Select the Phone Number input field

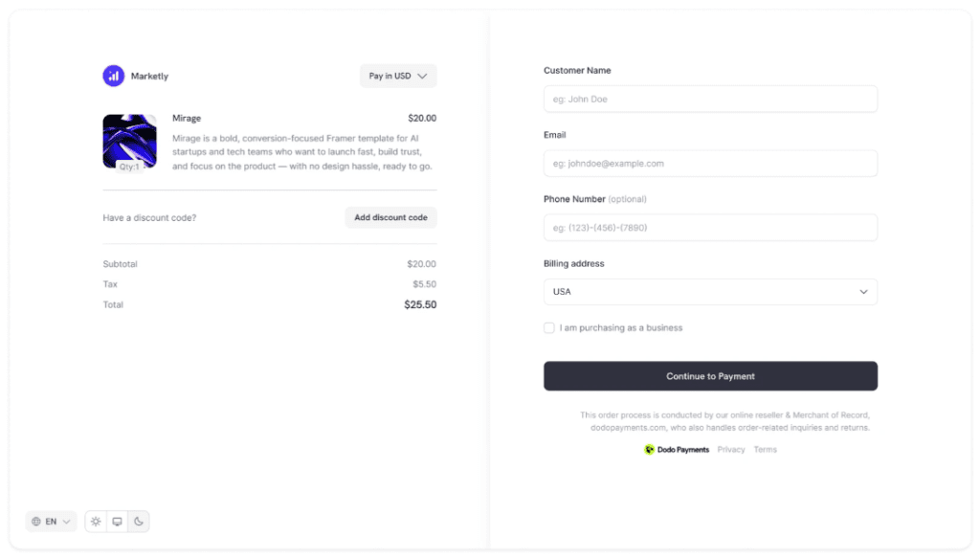[710, 228]
